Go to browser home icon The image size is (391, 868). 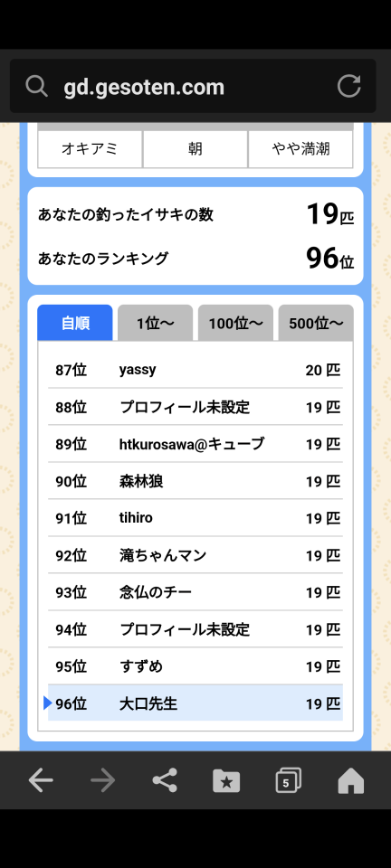[x=351, y=780]
